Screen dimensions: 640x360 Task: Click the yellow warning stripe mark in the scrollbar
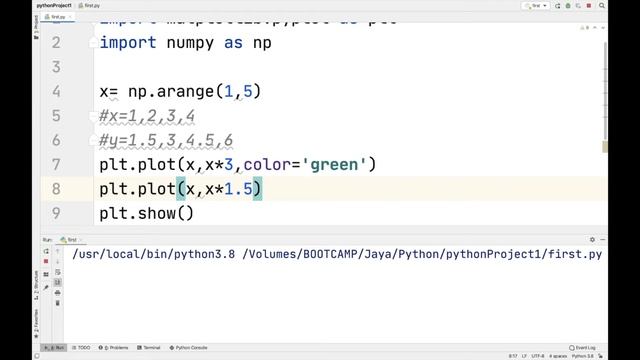coord(605,147)
